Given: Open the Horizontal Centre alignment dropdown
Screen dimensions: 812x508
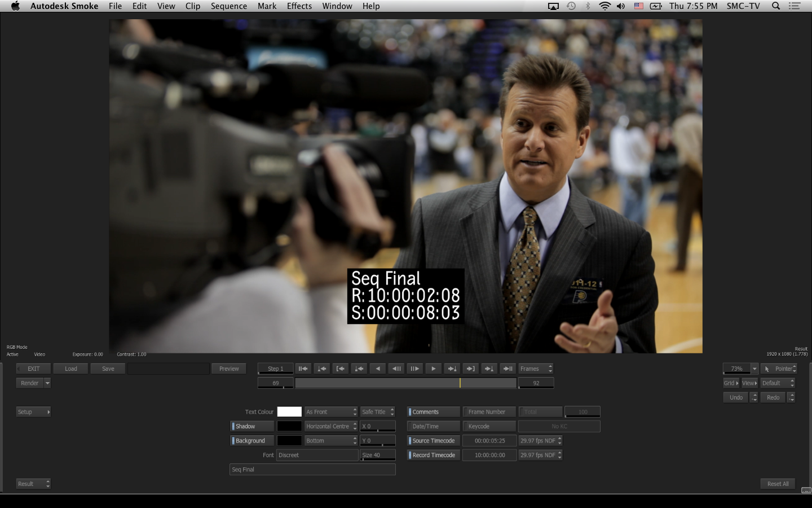Looking at the screenshot, I should pyautogui.click(x=331, y=426).
